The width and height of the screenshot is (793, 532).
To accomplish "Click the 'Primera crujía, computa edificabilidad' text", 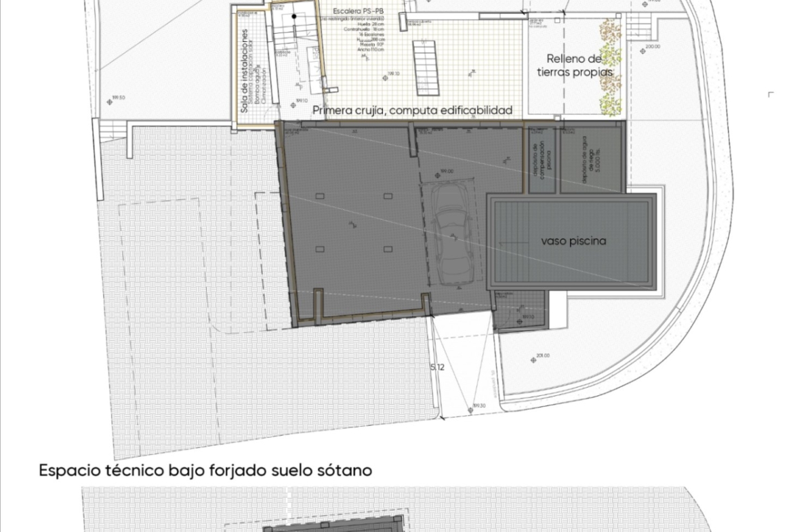I will 412,110.
